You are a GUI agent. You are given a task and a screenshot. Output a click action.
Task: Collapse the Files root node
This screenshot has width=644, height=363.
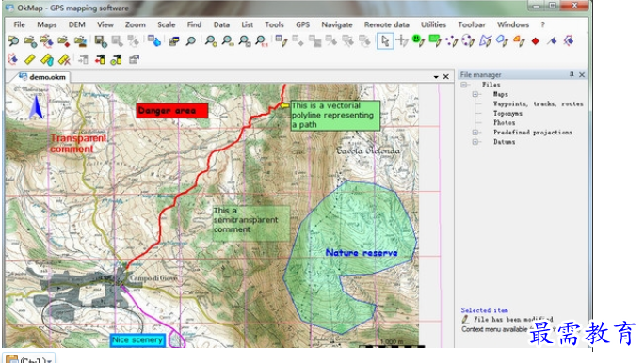464,85
